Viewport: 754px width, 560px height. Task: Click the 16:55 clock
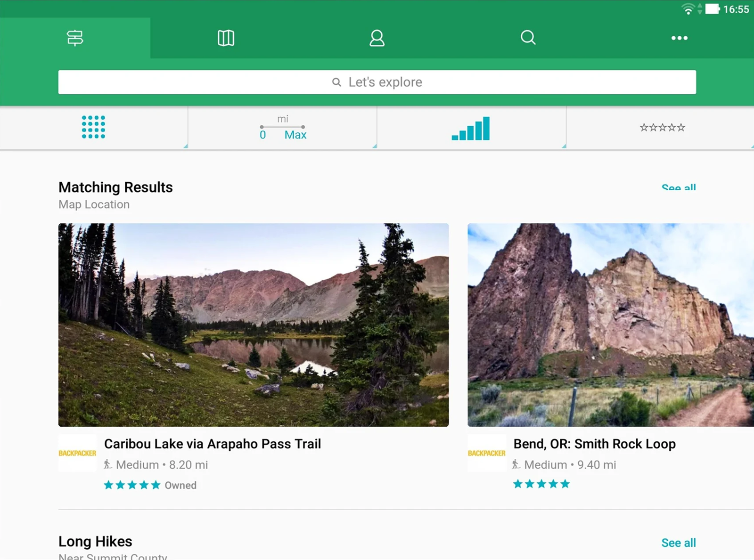[736, 9]
